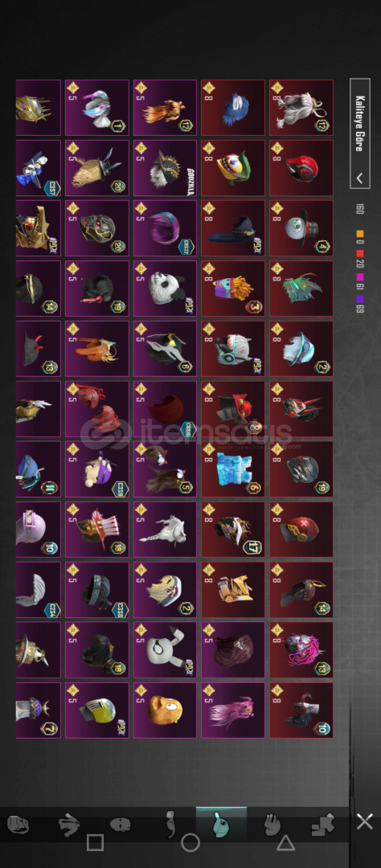The height and width of the screenshot is (868, 381).
Task: Pick the white horse head item
Action: pos(165,529)
